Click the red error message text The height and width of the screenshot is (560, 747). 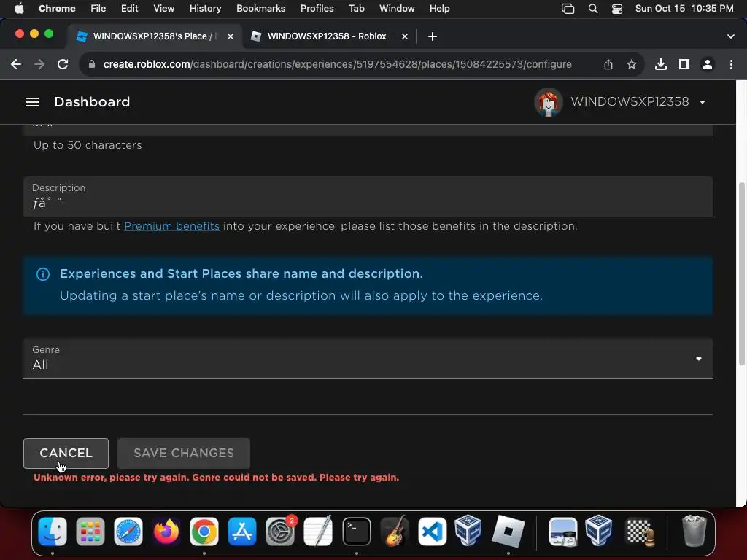click(x=216, y=478)
